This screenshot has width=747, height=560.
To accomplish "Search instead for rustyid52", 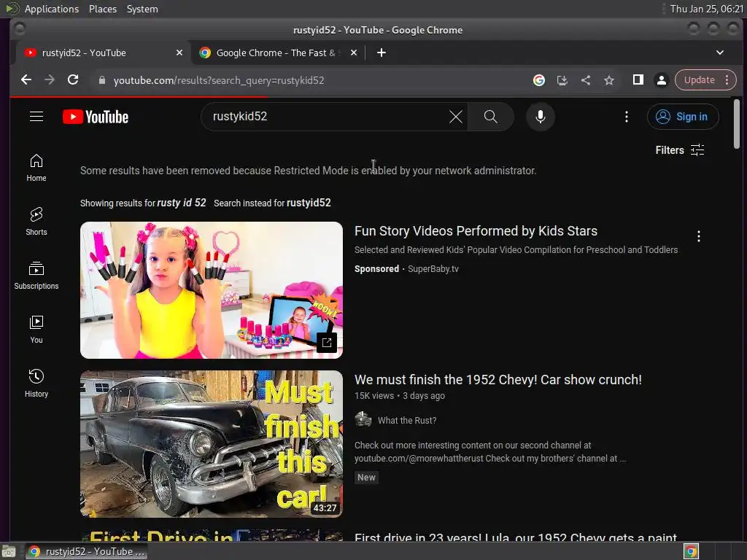I will coord(309,203).
